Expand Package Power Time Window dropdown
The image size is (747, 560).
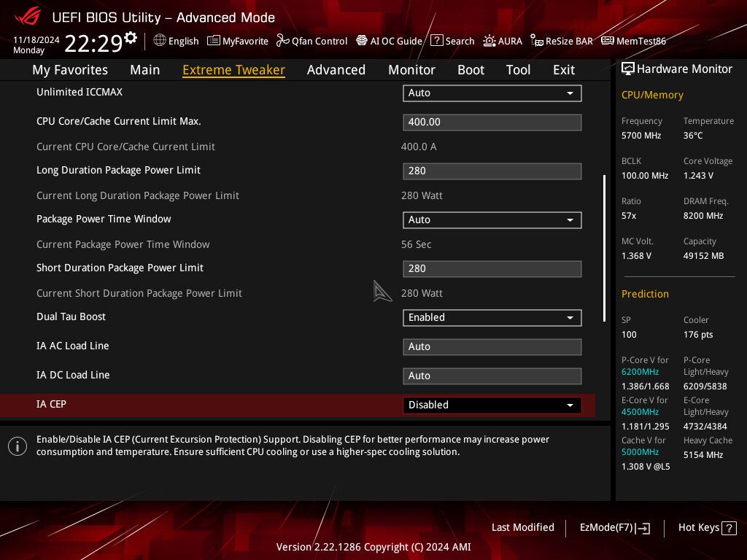[492, 220]
